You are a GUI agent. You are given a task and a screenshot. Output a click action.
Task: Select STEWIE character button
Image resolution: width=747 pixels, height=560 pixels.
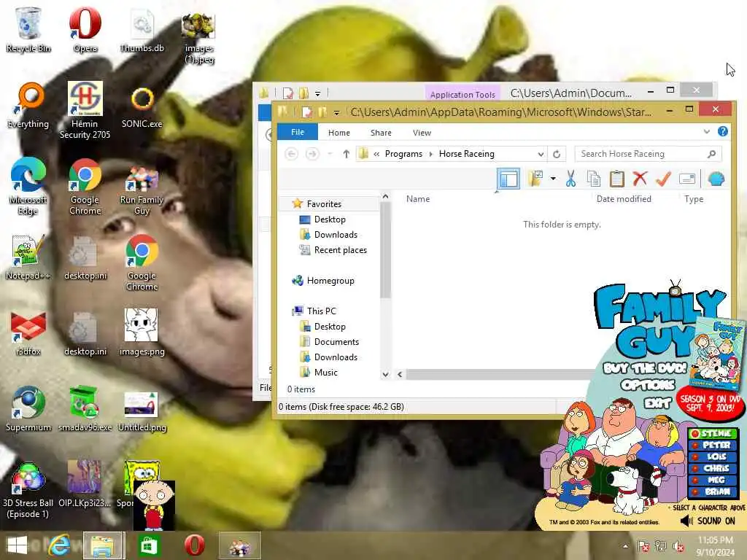tap(713, 433)
